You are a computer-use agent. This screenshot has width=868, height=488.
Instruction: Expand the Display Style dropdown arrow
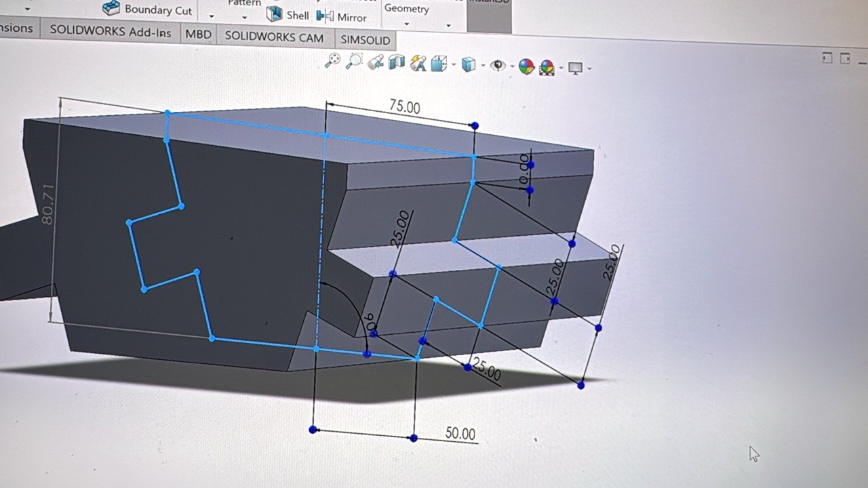pyautogui.click(x=483, y=66)
